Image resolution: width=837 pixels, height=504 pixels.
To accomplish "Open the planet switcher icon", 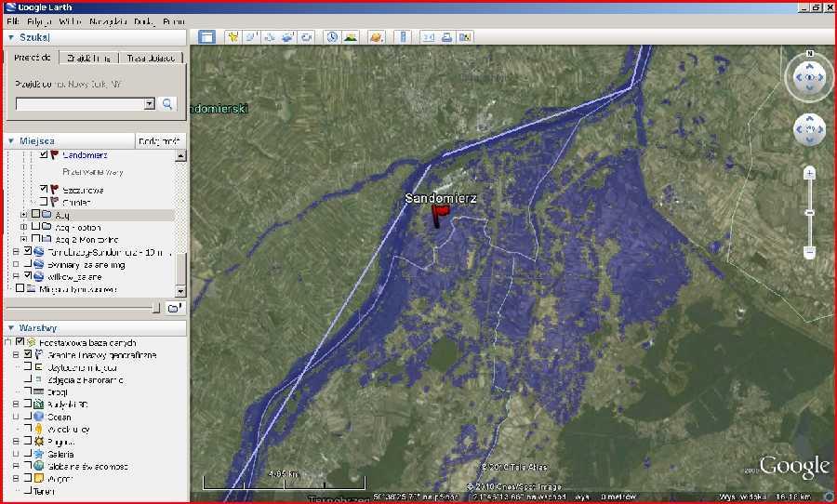I will coord(377,37).
